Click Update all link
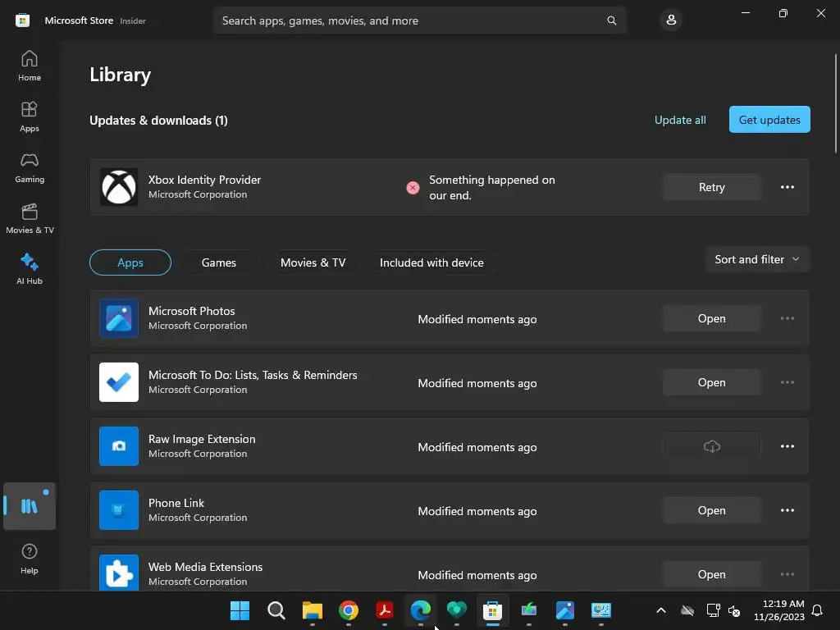The width and height of the screenshot is (840, 630). 680,120
